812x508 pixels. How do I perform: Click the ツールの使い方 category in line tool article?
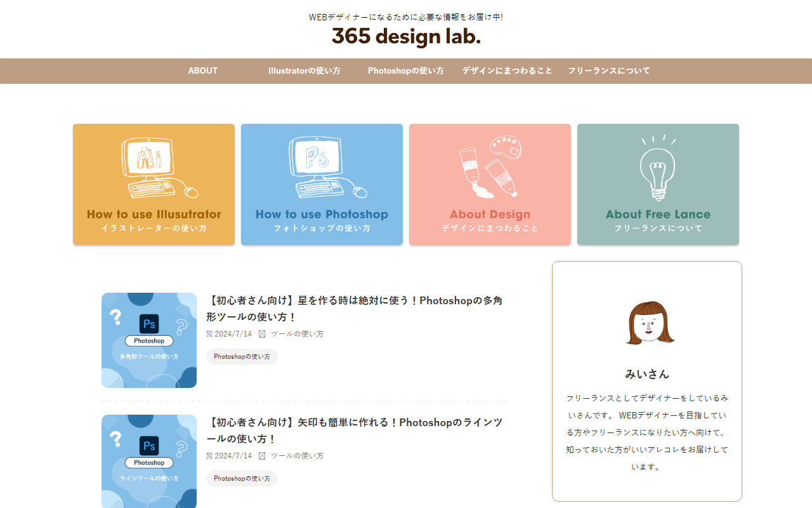click(x=297, y=456)
